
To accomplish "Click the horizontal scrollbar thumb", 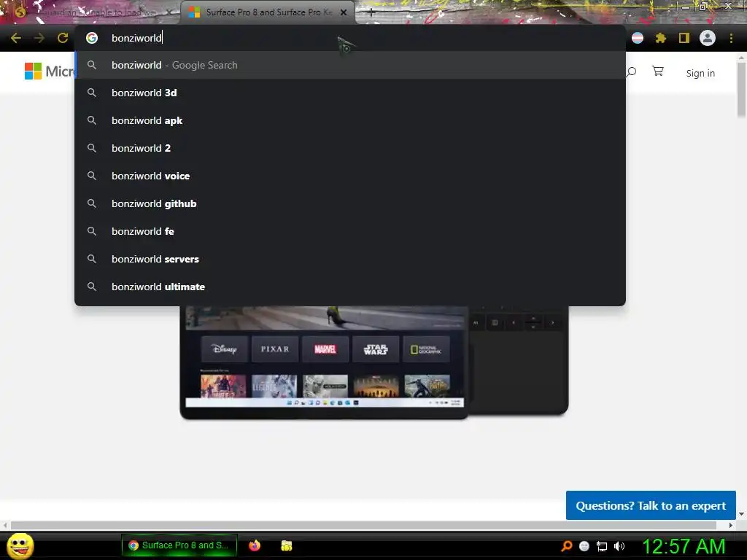I will [x=363, y=525].
